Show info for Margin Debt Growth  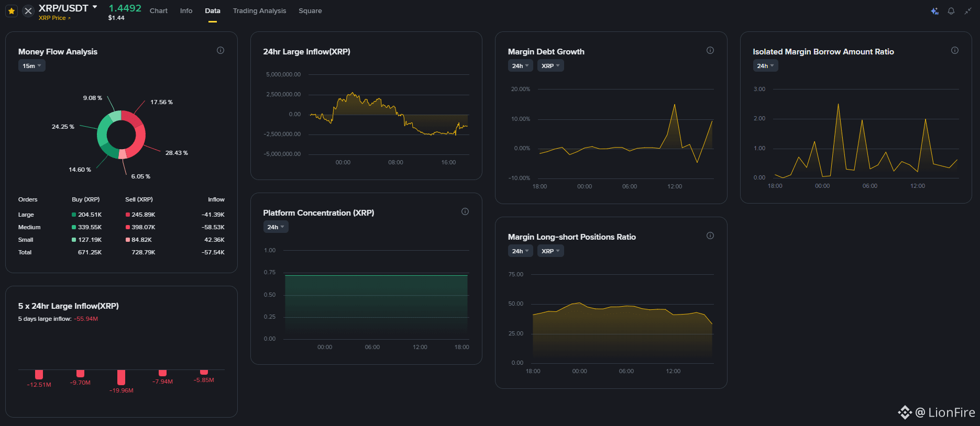pos(710,50)
